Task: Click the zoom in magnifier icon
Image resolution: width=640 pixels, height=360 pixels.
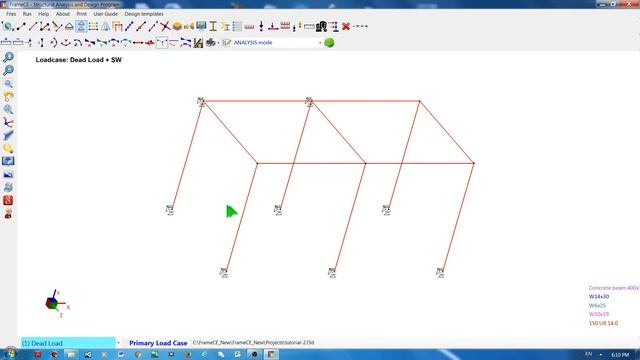Action: pos(8,57)
